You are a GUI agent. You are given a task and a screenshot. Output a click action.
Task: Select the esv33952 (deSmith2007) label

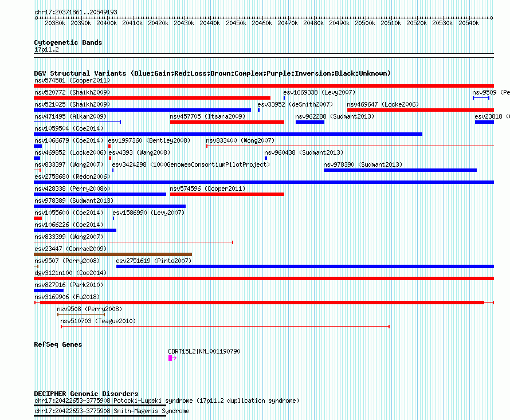tap(295, 104)
